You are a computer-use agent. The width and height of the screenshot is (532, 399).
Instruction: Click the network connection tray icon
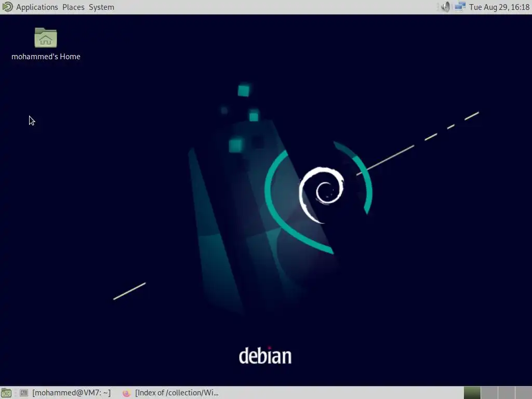pyautogui.click(x=460, y=7)
